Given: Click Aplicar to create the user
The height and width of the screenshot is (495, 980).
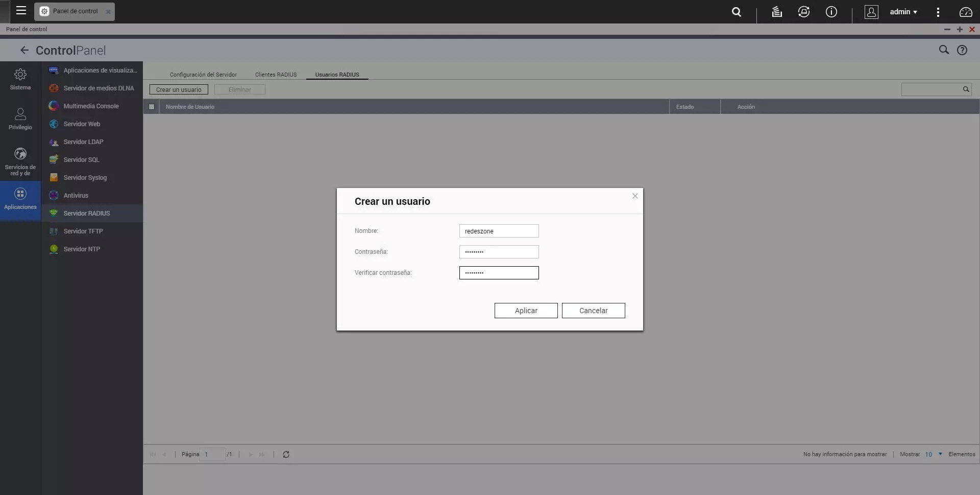Looking at the screenshot, I should click(526, 311).
